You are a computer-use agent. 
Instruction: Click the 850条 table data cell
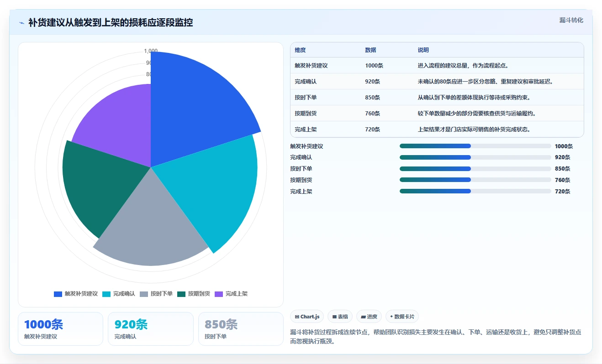(373, 98)
